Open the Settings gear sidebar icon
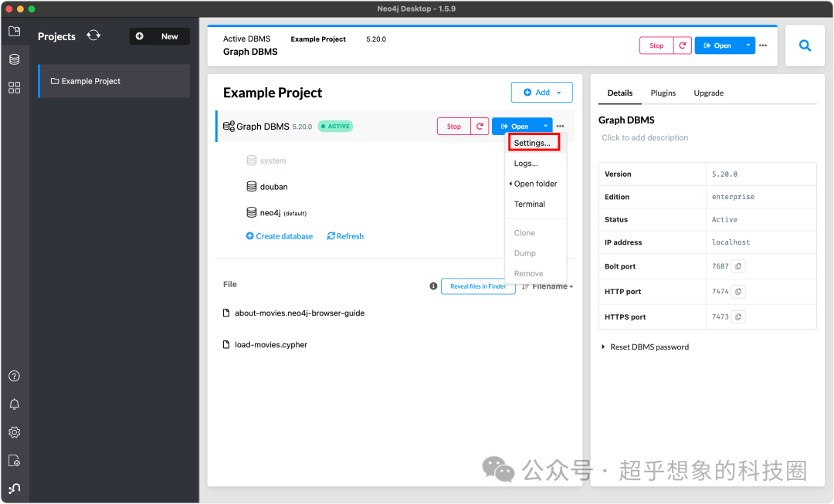 pyautogui.click(x=15, y=432)
